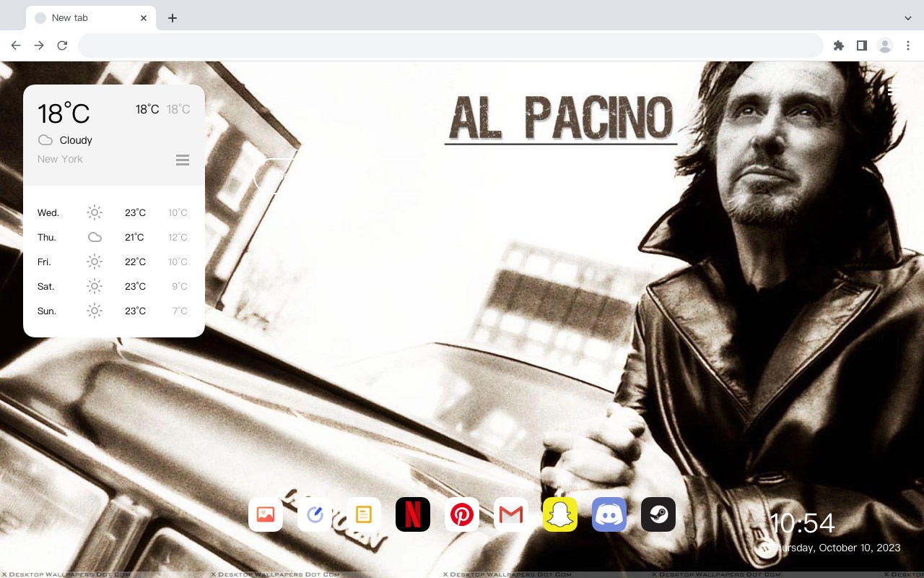Expand the tab search chevron
The width and height of the screenshot is (924, 578).
click(x=908, y=18)
